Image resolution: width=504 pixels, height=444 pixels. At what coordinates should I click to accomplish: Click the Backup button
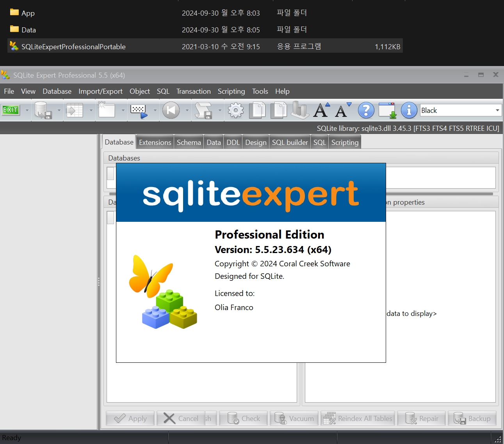coord(472,418)
